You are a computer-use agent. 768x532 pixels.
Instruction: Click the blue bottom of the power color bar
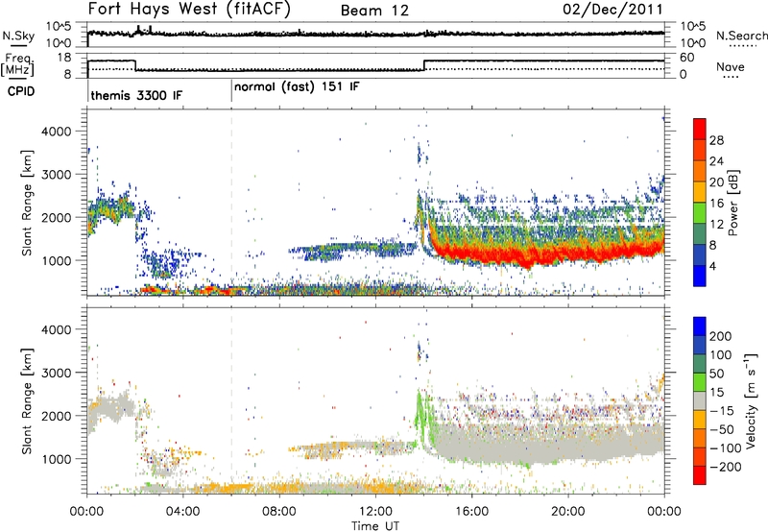pyautogui.click(x=700, y=276)
